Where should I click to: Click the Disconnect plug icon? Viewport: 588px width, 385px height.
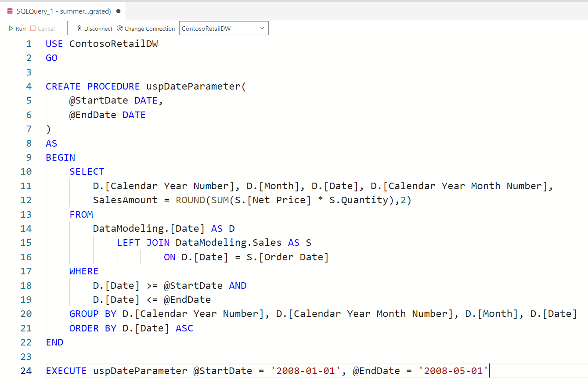79,28
